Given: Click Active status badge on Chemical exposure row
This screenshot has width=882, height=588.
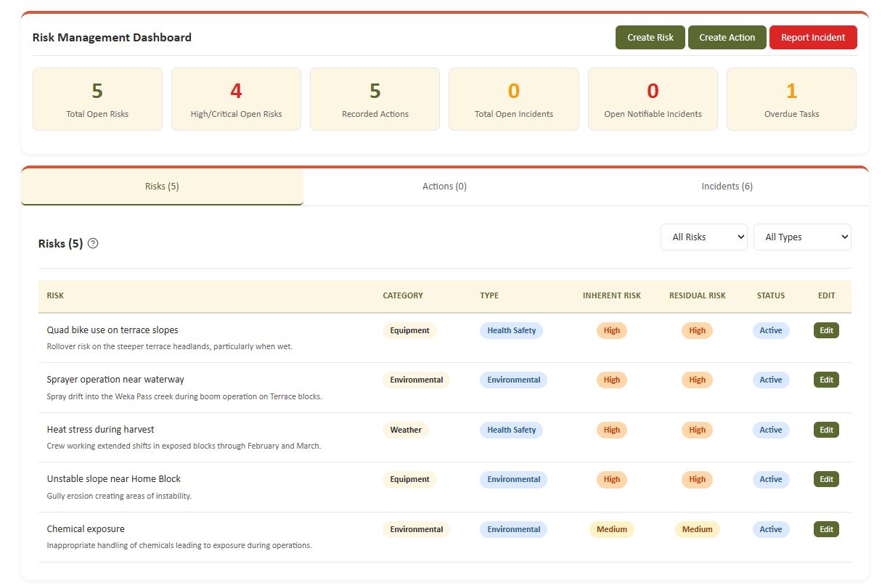Looking at the screenshot, I should pyautogui.click(x=770, y=529).
